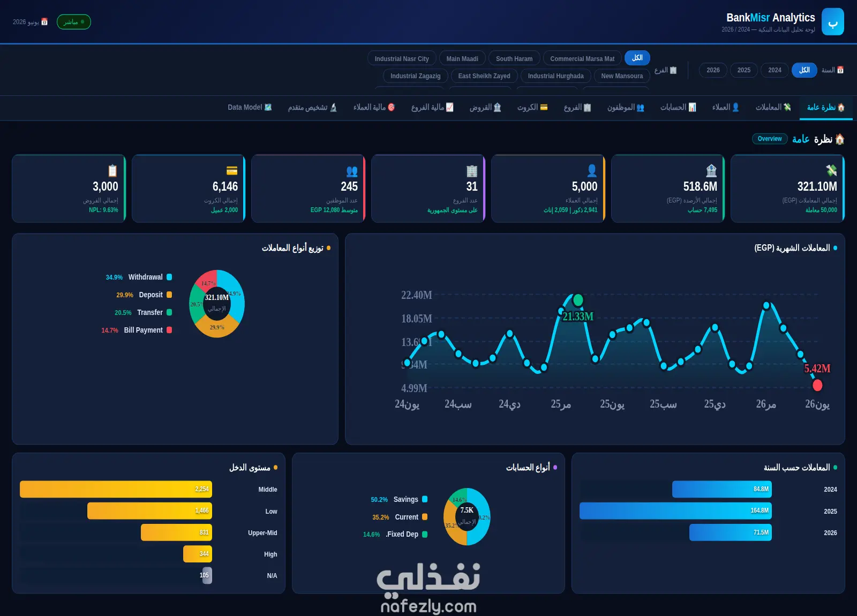Click the 2025 bar showing 164.8M
The width and height of the screenshot is (857, 616).
click(x=676, y=510)
